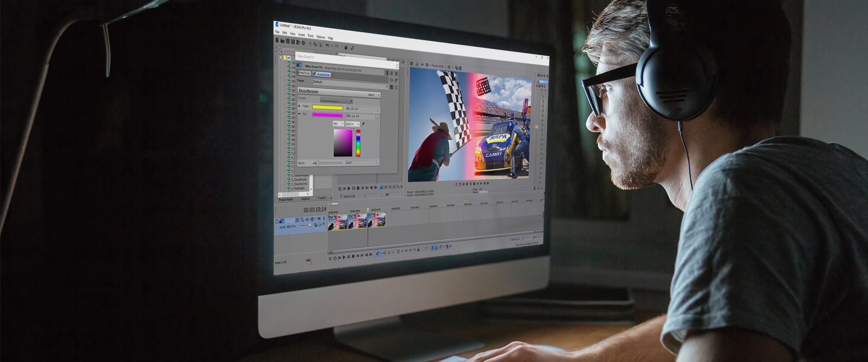Animate the Paper parameter clock icon
The height and width of the screenshot is (362, 868).
tap(377, 109)
